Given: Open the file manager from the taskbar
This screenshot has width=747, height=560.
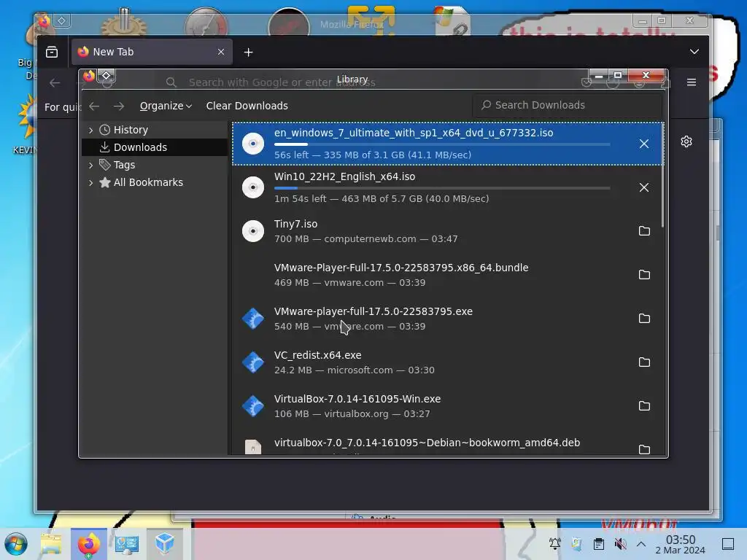Looking at the screenshot, I should pyautogui.click(x=51, y=544).
